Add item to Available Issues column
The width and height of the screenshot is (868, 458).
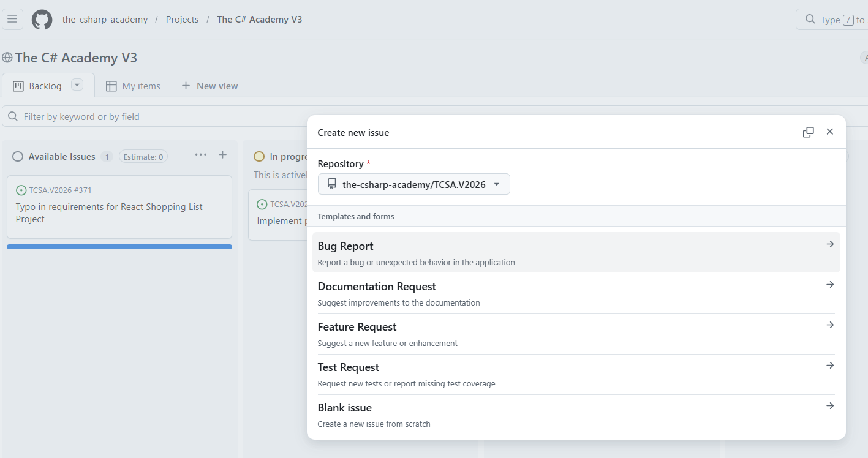(222, 155)
